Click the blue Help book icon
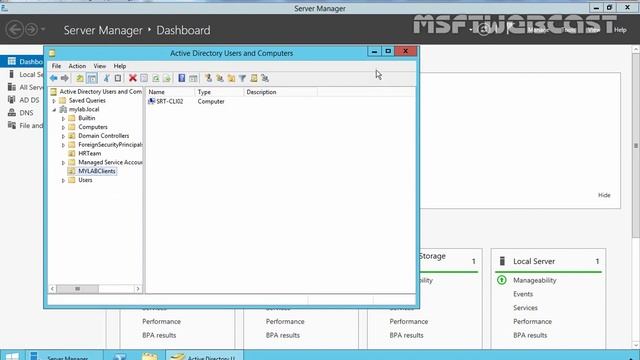 [182, 78]
